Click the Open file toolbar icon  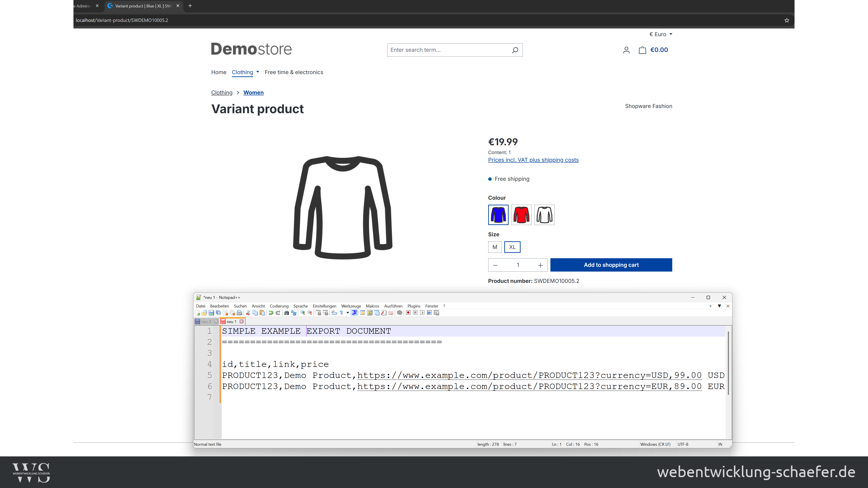click(204, 312)
